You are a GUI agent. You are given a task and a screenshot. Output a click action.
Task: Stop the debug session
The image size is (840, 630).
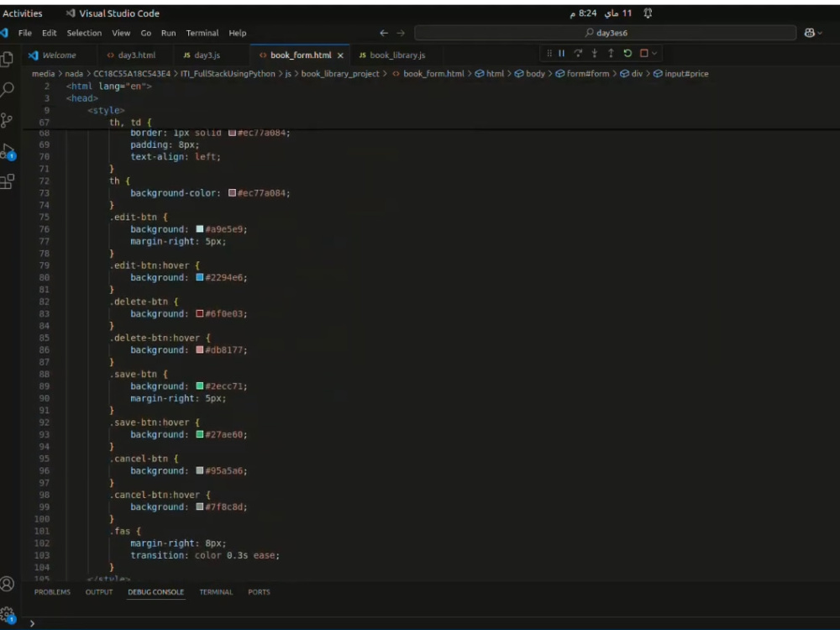point(644,53)
